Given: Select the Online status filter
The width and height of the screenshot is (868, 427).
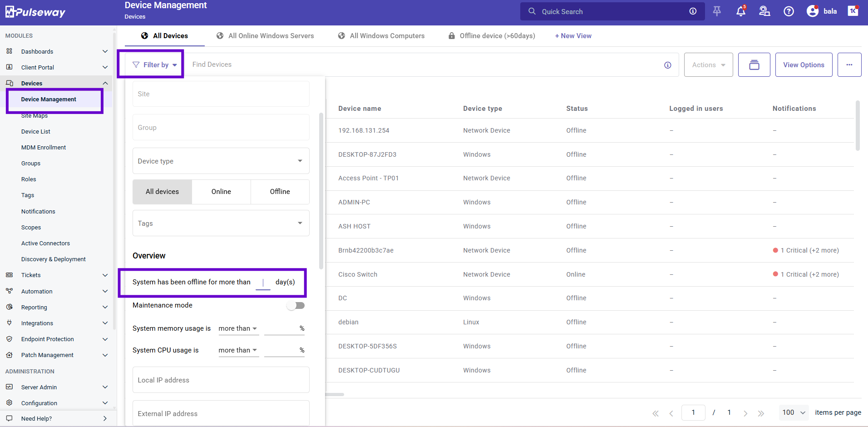Looking at the screenshot, I should [x=221, y=192].
